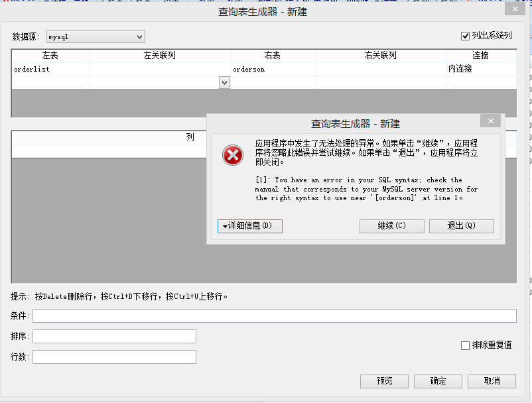Click the 确定 button
Screen dimensions: 532x403
[438, 381]
